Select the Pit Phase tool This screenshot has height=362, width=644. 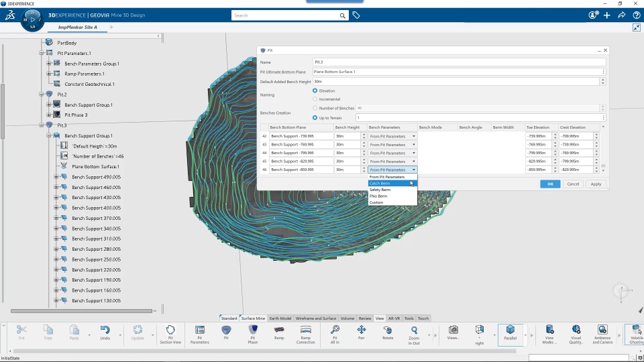(x=253, y=335)
